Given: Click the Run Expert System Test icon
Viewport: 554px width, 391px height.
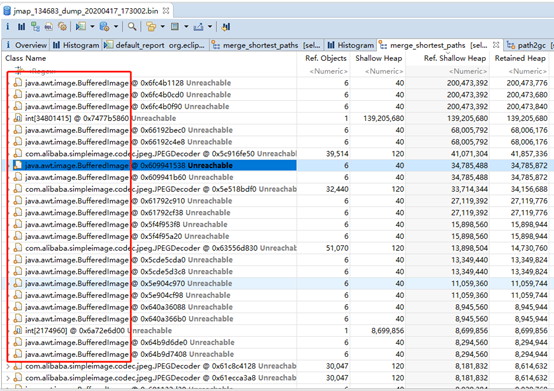Looking at the screenshot, I should (81, 26).
